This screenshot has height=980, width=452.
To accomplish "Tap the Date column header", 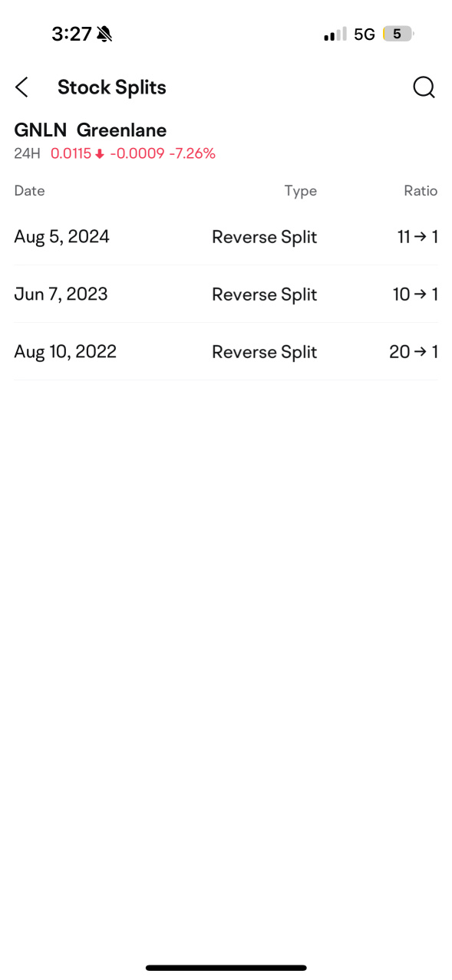I will [x=29, y=191].
